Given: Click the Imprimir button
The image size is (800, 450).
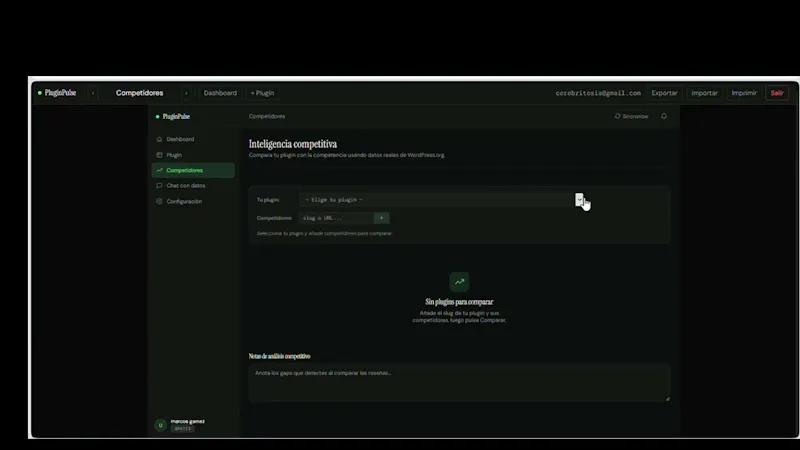Looking at the screenshot, I should pos(744,93).
